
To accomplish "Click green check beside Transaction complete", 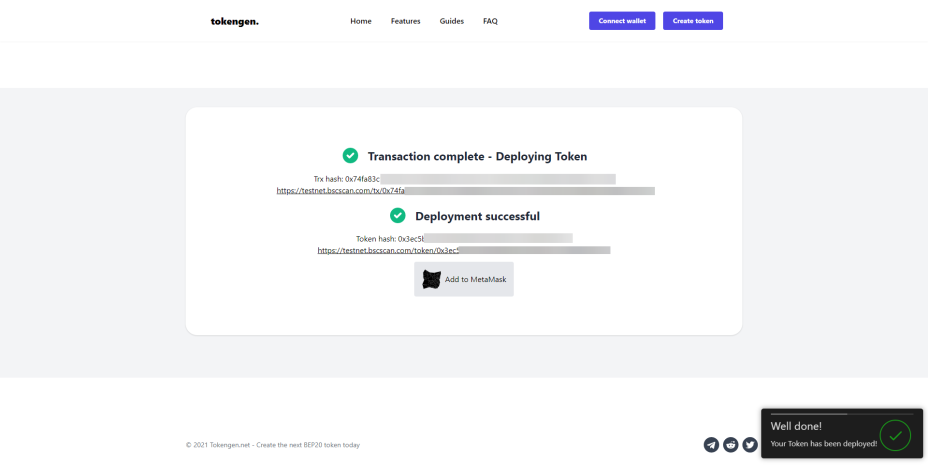I will coord(350,156).
